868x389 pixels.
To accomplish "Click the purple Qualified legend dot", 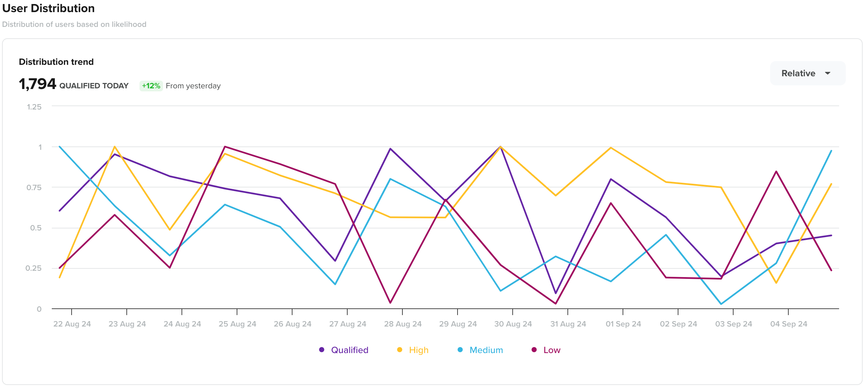I will pyautogui.click(x=322, y=350).
